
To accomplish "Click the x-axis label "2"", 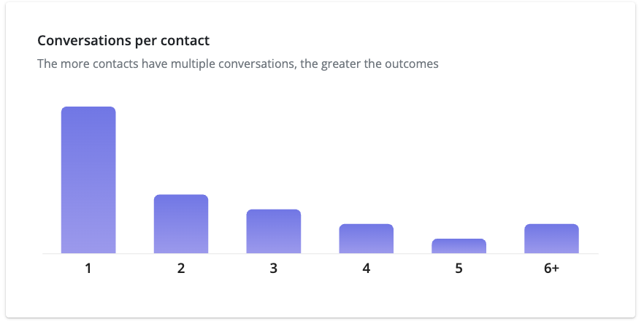I will (181, 268).
